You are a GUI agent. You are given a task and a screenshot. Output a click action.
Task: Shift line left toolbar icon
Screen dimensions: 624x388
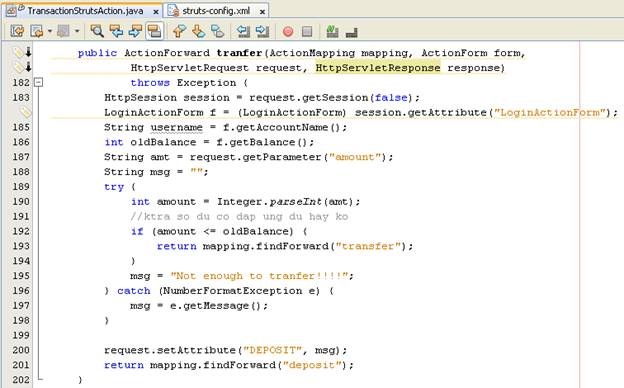[243, 31]
